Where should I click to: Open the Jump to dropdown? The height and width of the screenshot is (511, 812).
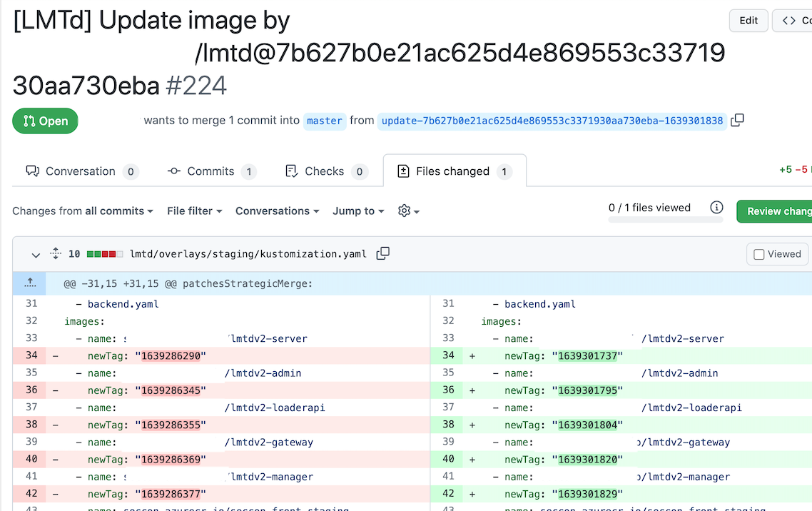coord(358,211)
